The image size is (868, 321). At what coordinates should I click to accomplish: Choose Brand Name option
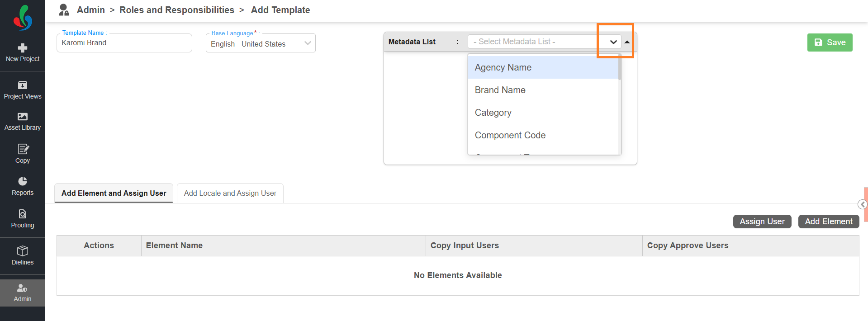[500, 90]
